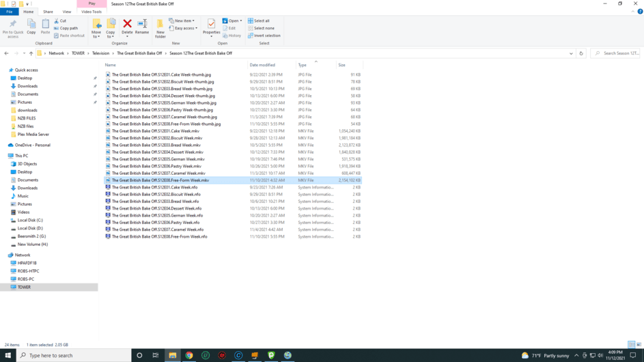Select This PC in navigation pane
Screen dimensions: 644x362
tap(21, 156)
